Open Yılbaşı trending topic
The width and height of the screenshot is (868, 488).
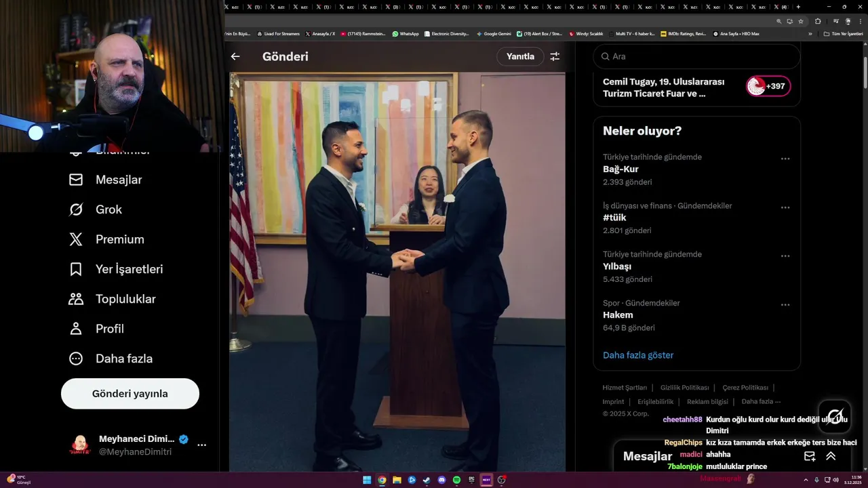(617, 267)
